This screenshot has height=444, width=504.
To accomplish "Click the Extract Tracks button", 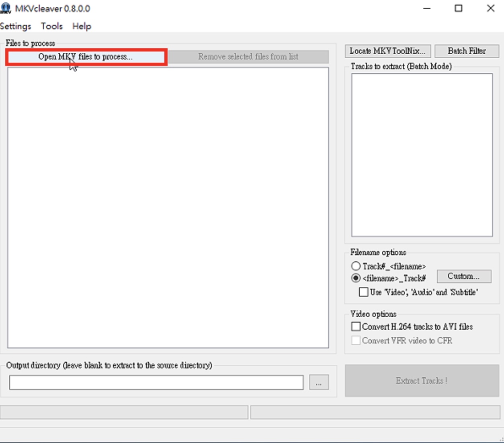I will (422, 380).
